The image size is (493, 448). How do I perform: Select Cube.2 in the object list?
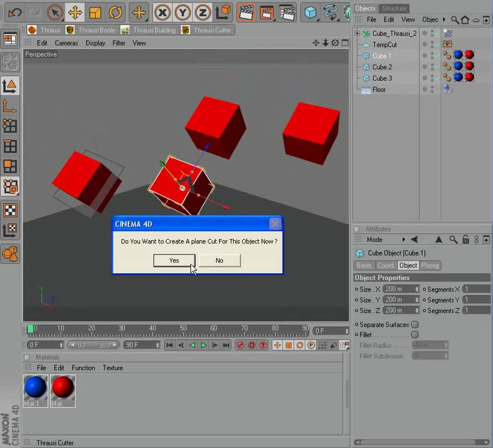(x=382, y=67)
